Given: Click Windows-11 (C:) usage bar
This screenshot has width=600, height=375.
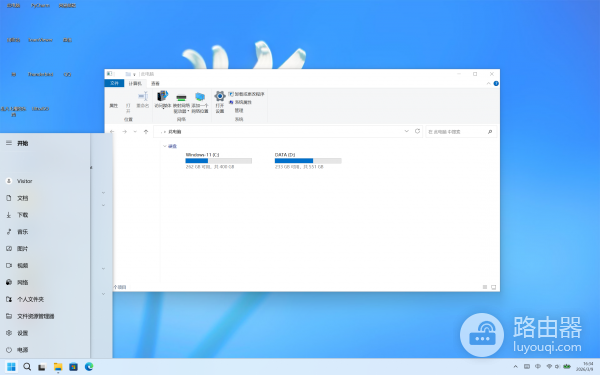Looking at the screenshot, I should (218, 161).
